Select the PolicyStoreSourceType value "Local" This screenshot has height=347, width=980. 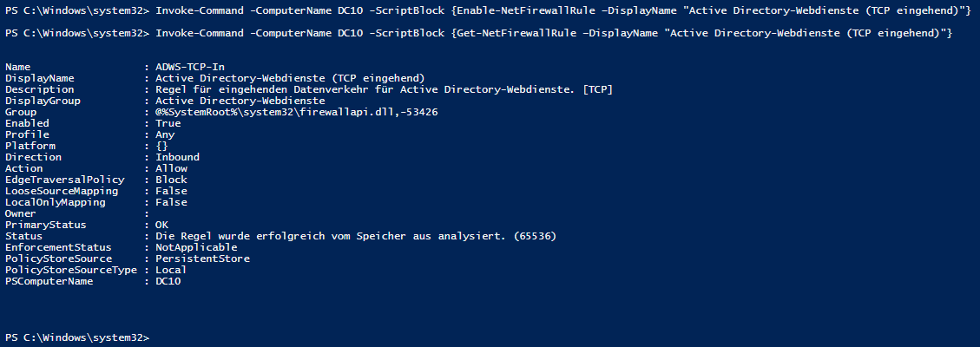[171, 270]
